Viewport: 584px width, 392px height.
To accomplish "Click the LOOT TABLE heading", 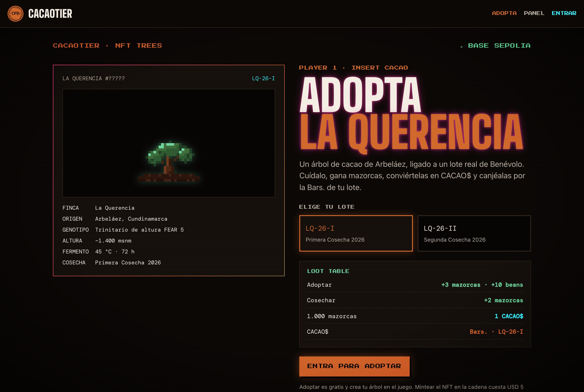I will point(328,271).
